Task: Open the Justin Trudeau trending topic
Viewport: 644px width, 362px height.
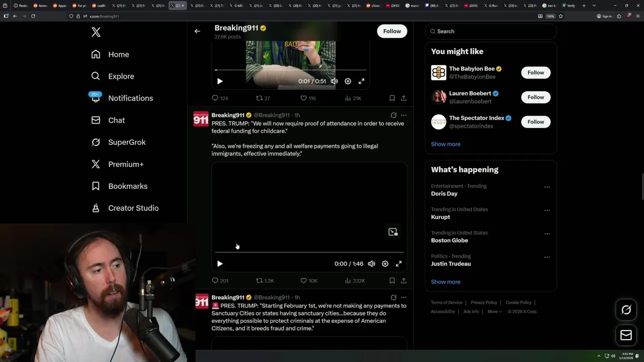Action: (451, 264)
